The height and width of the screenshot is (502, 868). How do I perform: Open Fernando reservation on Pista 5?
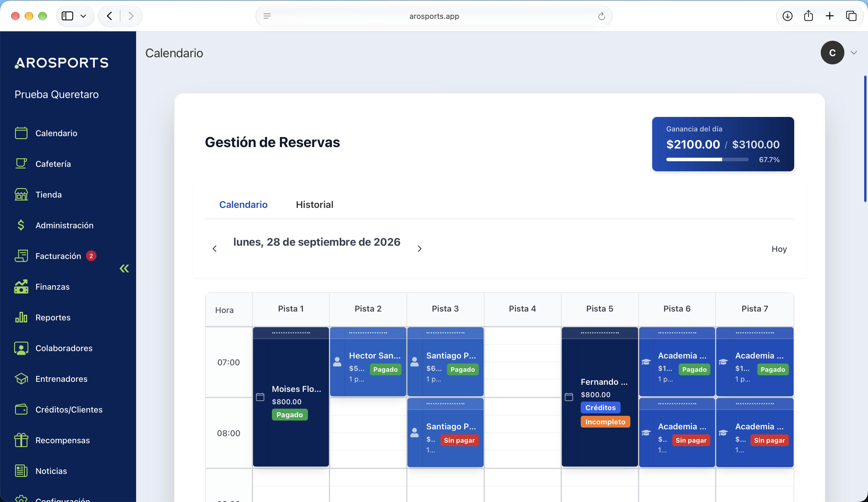pyautogui.click(x=599, y=397)
